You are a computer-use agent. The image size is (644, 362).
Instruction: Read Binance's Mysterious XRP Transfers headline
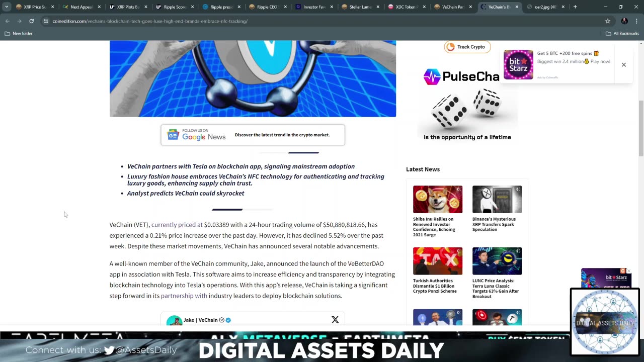(x=494, y=224)
